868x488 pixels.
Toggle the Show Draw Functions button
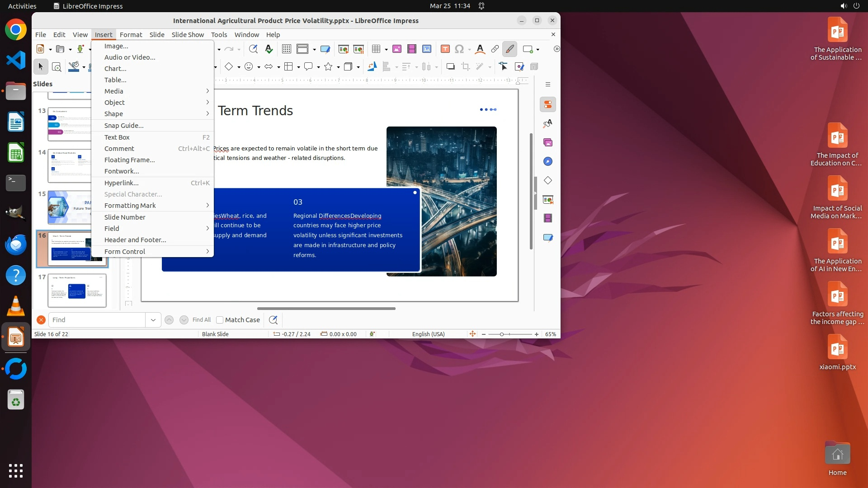click(x=509, y=49)
